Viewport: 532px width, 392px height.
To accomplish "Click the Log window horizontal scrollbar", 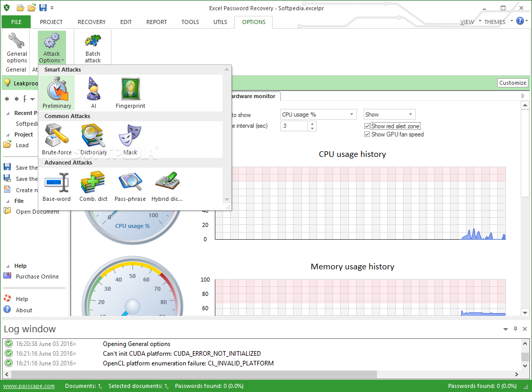I will [x=194, y=374].
